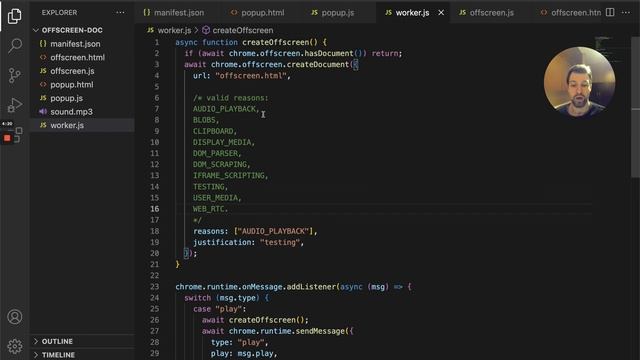This screenshot has height=360, width=640.
Task: Expand the TIMELINE section
Action: (x=58, y=355)
